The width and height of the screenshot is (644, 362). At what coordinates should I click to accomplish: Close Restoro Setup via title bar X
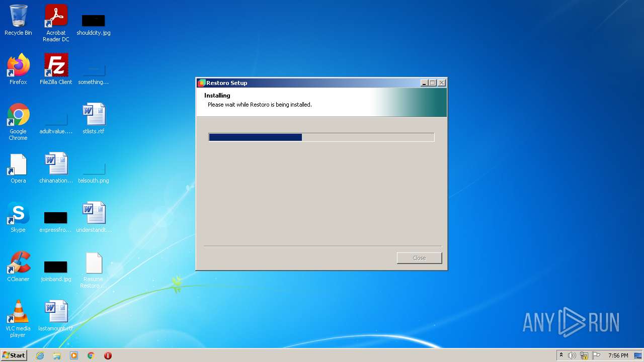442,83
